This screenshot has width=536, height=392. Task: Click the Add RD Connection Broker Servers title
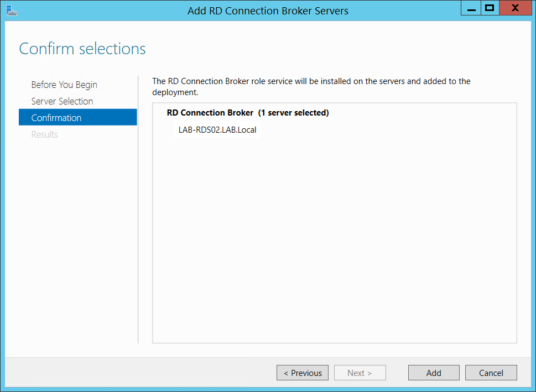268,11
